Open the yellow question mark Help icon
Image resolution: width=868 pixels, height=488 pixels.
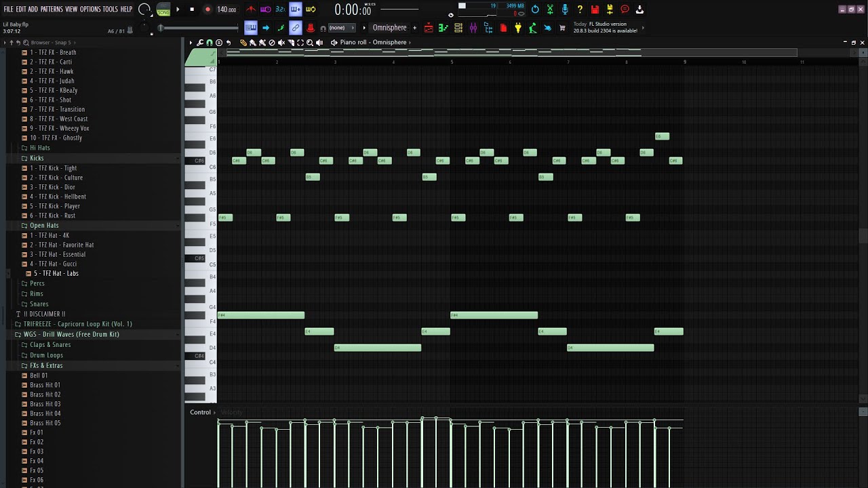580,9
